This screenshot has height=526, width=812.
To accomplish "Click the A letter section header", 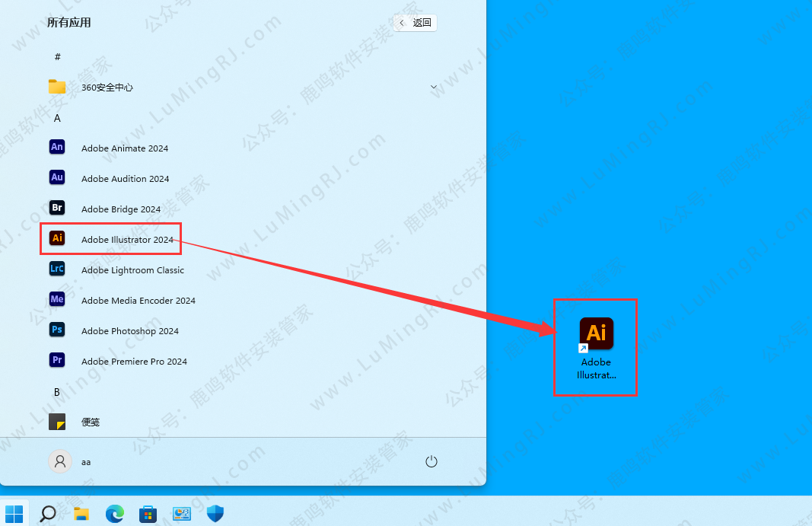I will click(x=58, y=118).
